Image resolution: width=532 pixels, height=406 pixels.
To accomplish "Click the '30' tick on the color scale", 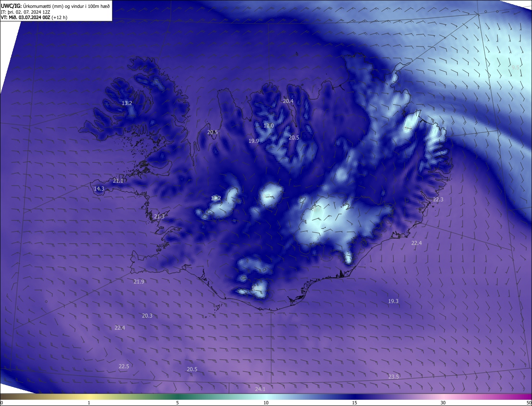I will 443,403.
